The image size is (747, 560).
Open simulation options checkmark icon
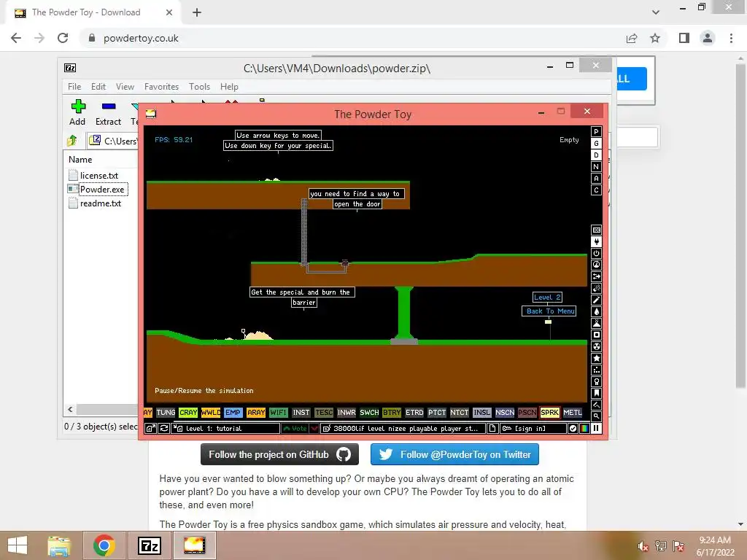pyautogui.click(x=573, y=428)
